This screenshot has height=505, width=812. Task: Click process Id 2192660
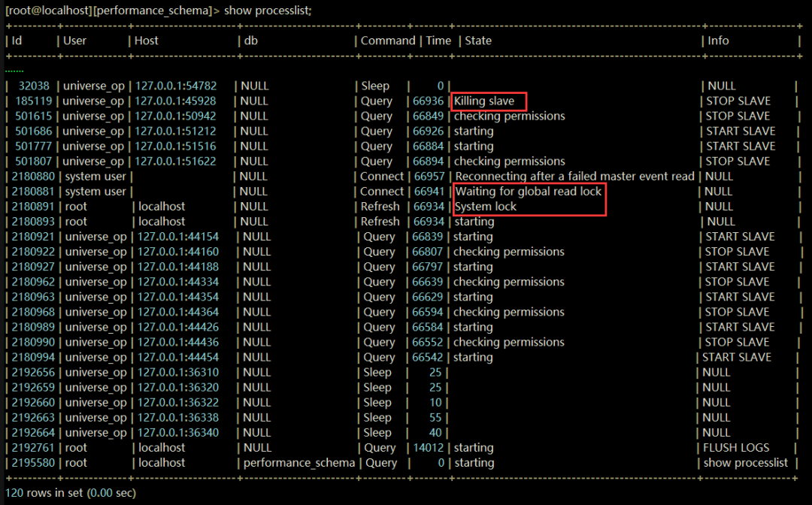coord(33,403)
